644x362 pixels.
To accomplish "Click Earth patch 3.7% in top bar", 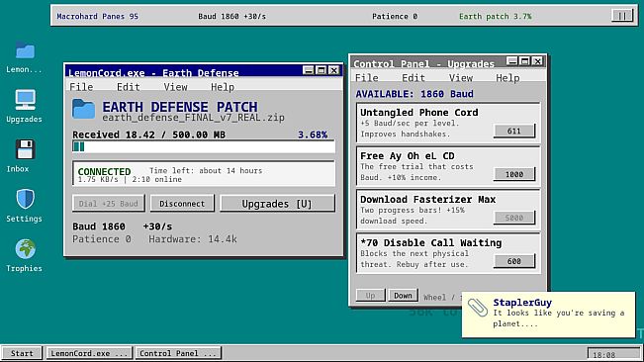I will tap(495, 17).
